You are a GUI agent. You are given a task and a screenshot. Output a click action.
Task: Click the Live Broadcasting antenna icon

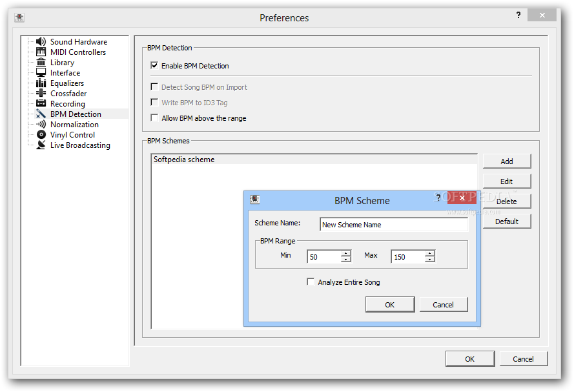click(x=41, y=145)
